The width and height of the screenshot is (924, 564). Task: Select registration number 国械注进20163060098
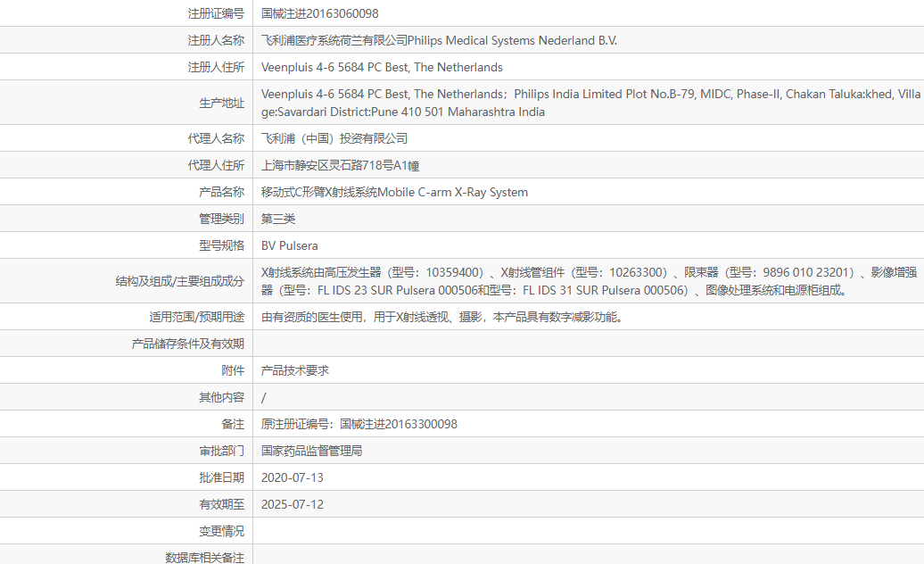click(x=320, y=13)
